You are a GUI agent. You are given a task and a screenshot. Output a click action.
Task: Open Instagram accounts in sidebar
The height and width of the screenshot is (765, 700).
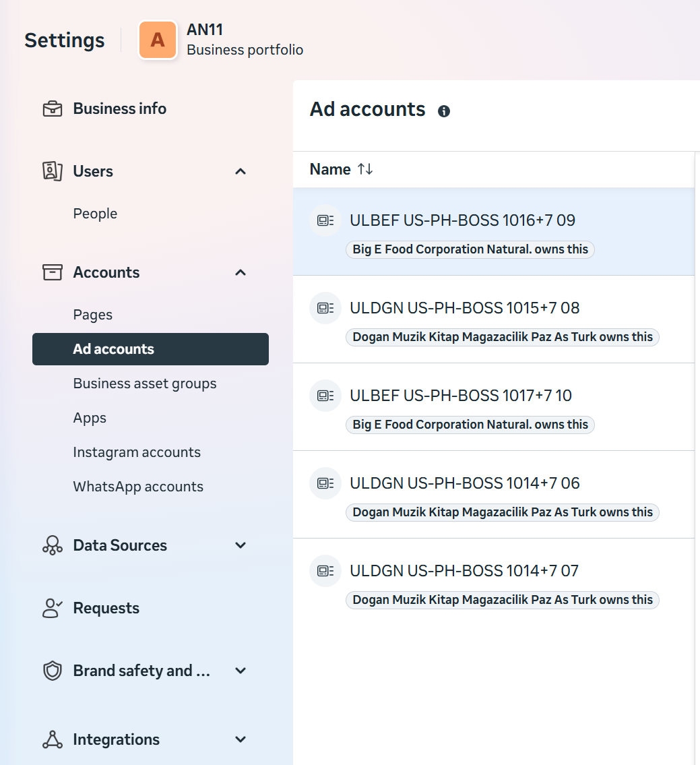pyautogui.click(x=137, y=452)
